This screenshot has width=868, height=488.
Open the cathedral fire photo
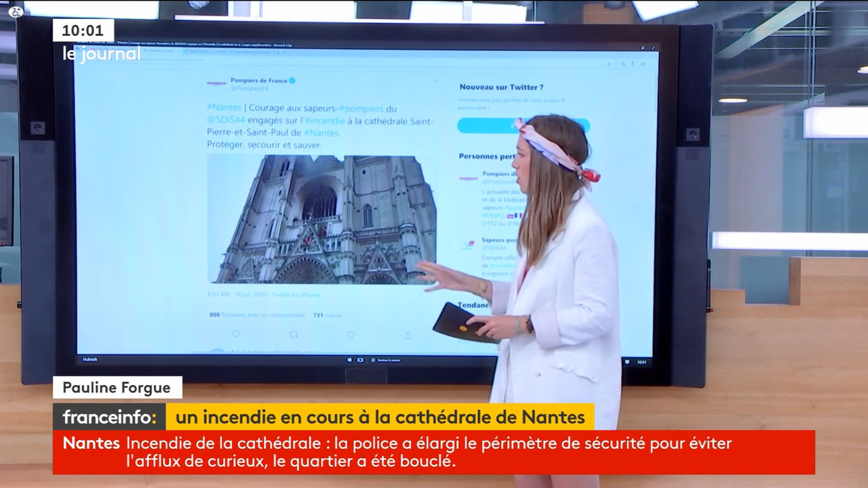[x=321, y=219]
